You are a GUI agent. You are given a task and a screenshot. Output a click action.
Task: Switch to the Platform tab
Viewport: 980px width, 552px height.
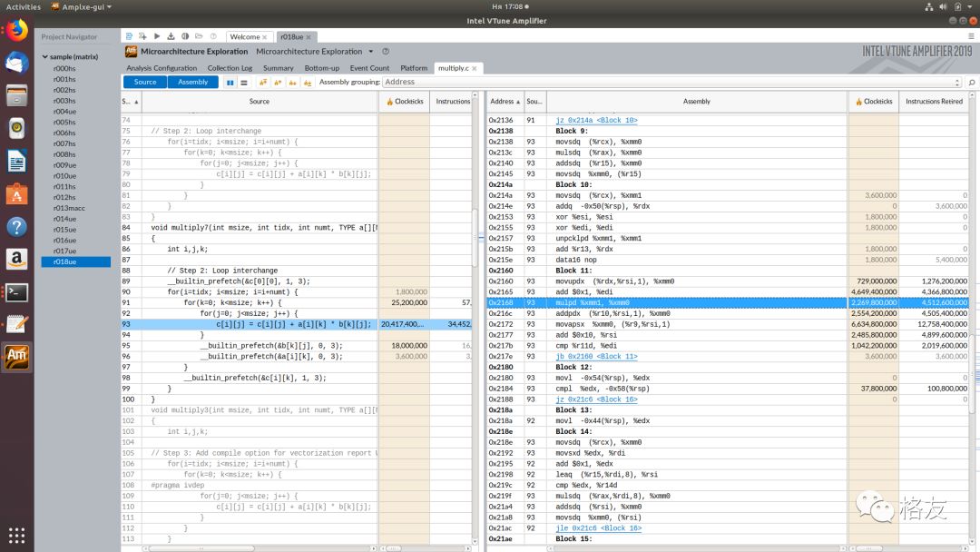[414, 68]
